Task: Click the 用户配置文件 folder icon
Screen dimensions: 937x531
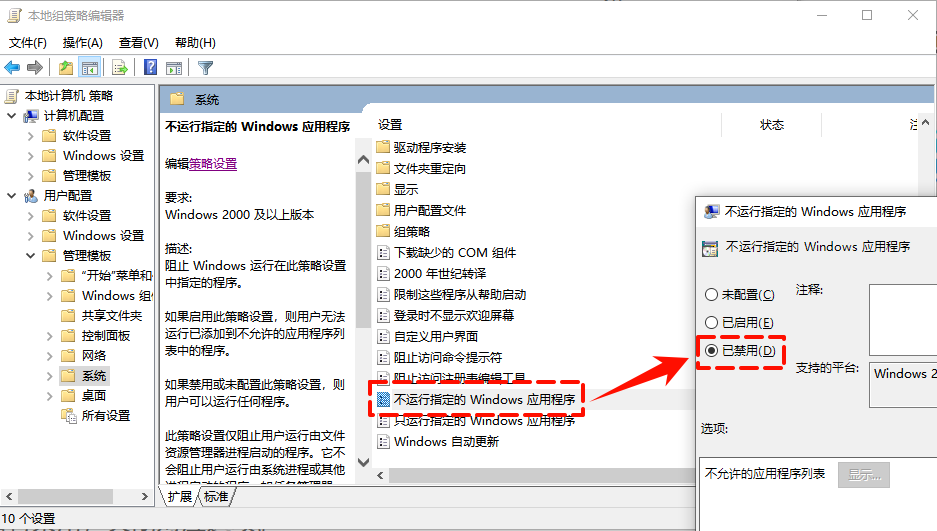Action: click(383, 210)
